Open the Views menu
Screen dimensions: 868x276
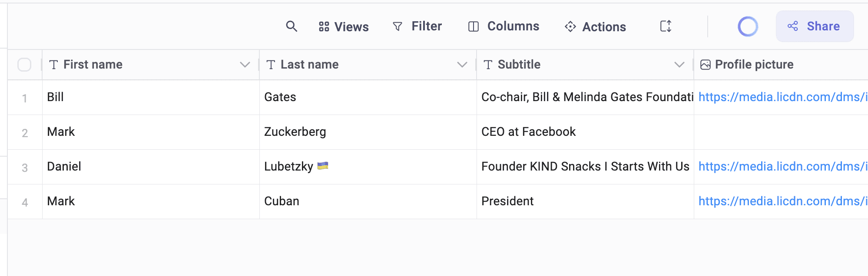coord(344,27)
